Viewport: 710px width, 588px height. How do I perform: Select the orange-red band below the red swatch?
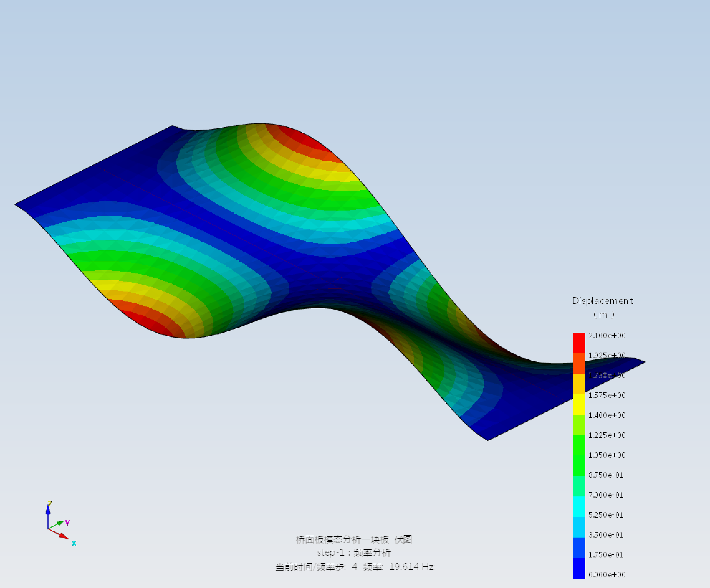click(579, 364)
